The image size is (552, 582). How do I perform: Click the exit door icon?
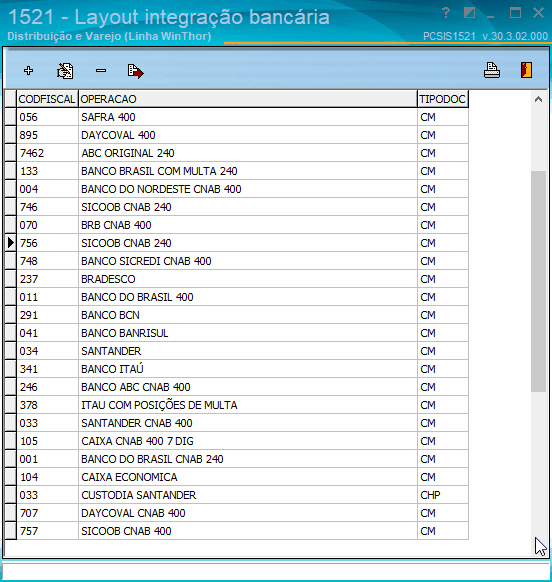coord(526,70)
